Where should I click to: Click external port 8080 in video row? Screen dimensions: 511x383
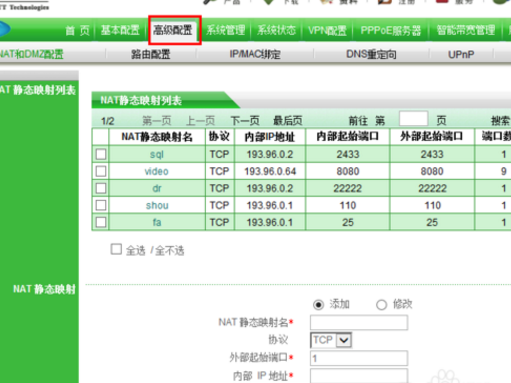(432, 171)
